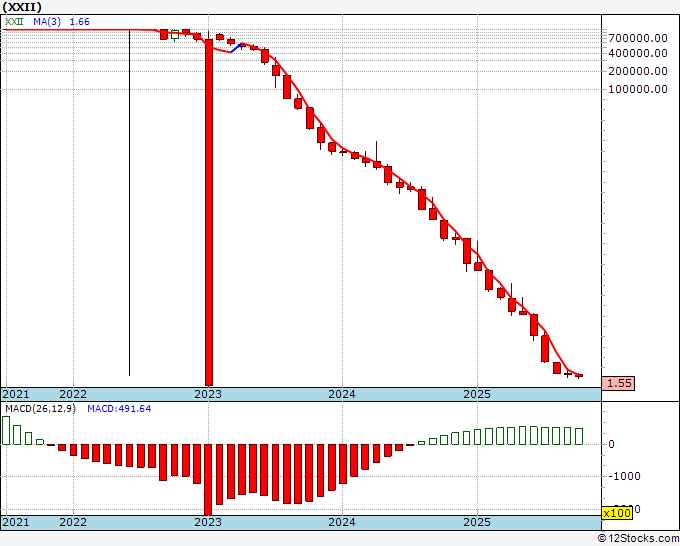Click the 100000.00 price axis label
The image size is (680, 546).
(x=638, y=89)
